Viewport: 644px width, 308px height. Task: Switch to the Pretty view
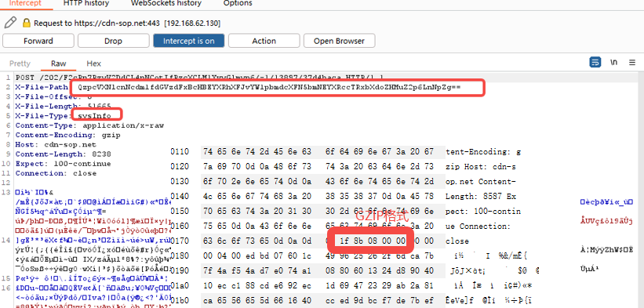click(x=20, y=63)
